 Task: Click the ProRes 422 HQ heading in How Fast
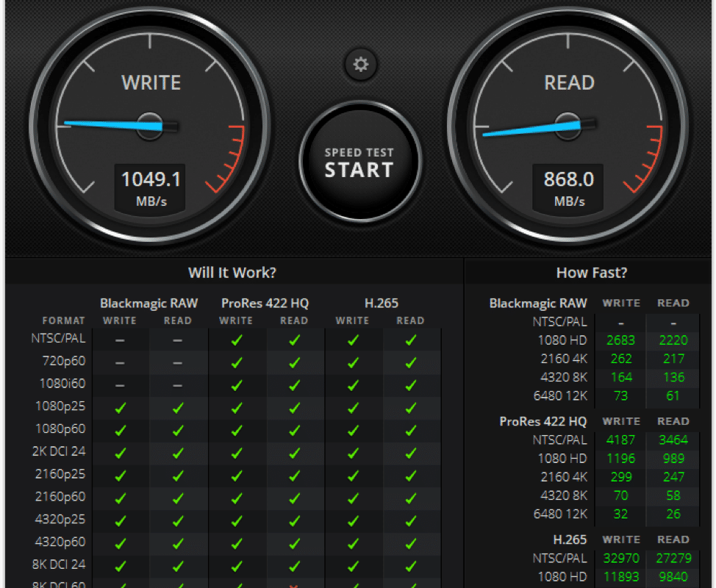click(543, 421)
